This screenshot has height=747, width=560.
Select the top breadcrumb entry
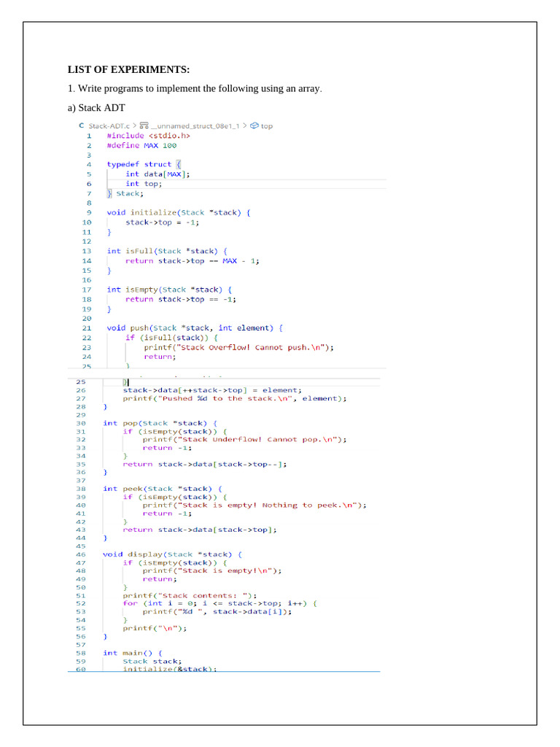(267, 125)
